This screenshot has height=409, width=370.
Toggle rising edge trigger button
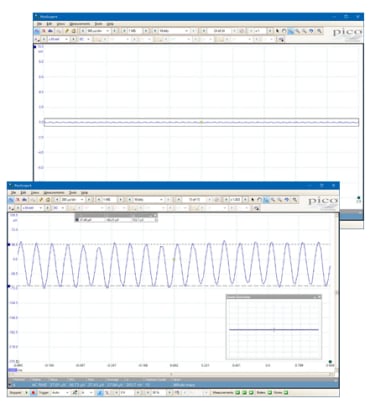pos(99,393)
